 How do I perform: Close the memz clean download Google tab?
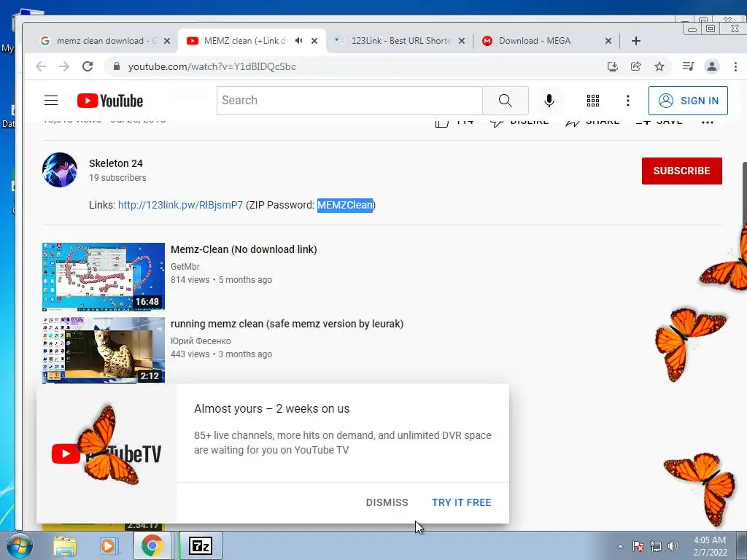pos(167,41)
